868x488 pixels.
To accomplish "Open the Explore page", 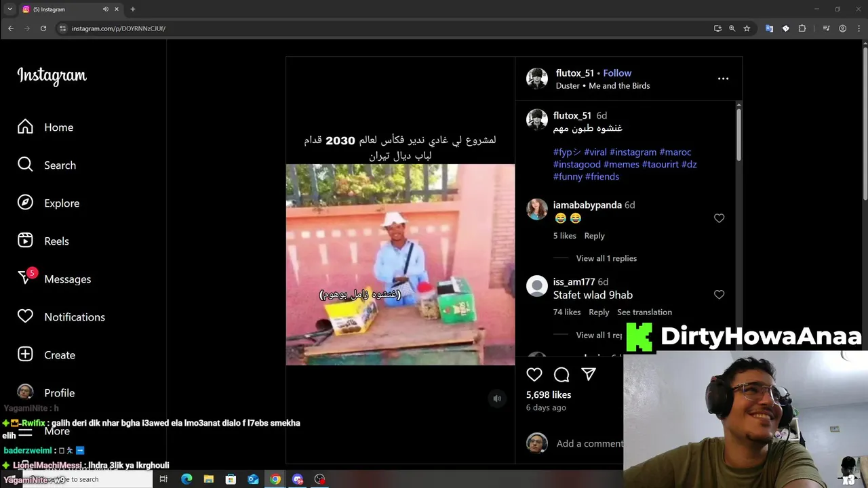I will click(49, 203).
